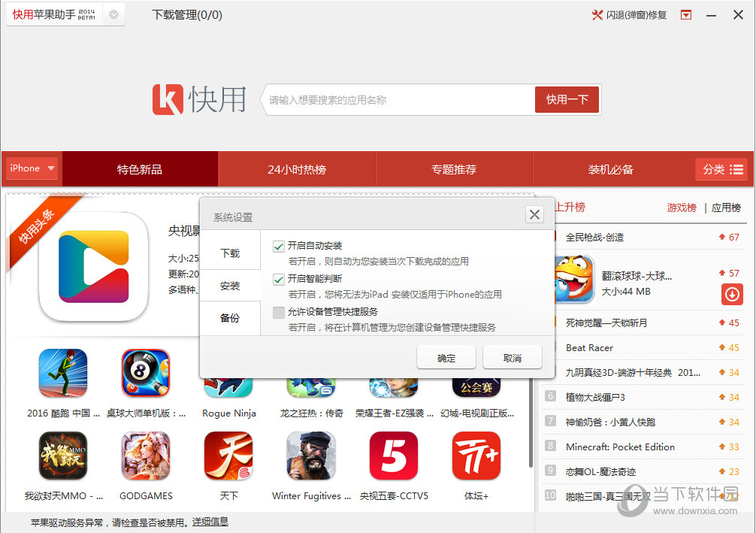This screenshot has height=533, width=756.
Task: Open the 央视五套-CCTV5 app icon
Action: (393, 456)
